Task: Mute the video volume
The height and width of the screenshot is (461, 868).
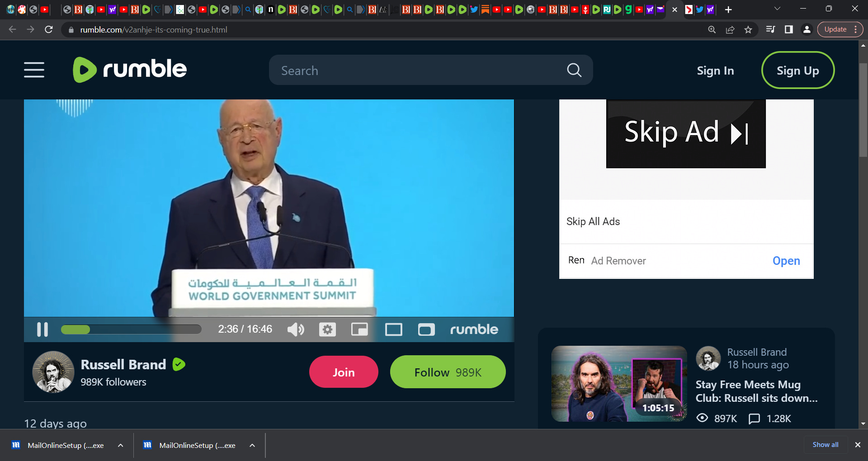Action: (x=296, y=329)
